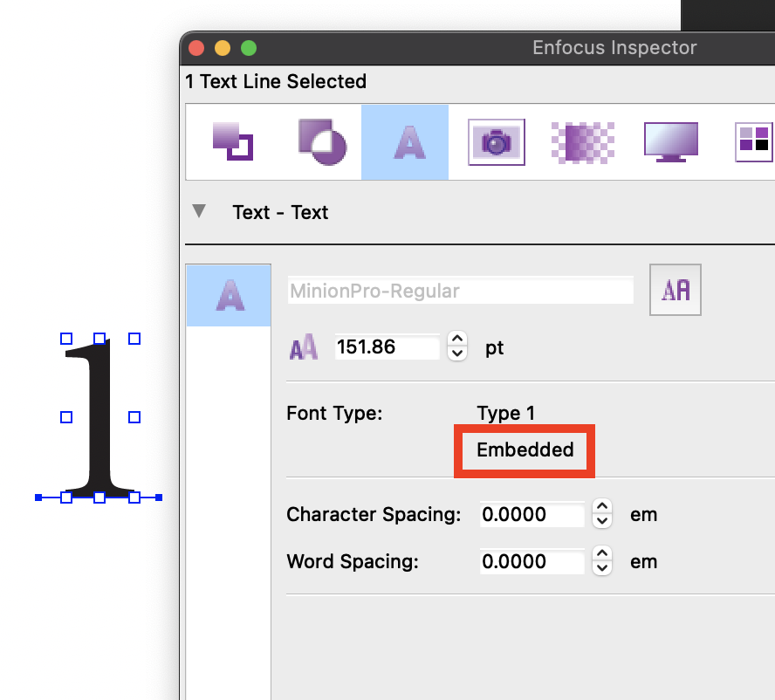This screenshot has height=700, width=775.
Task: Increase font size with the stepper arrow
Action: (456, 341)
